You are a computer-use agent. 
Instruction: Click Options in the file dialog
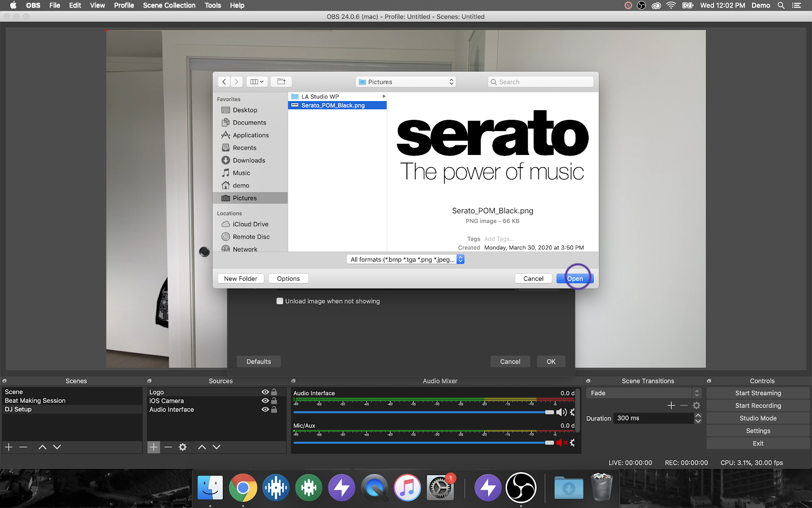point(288,278)
